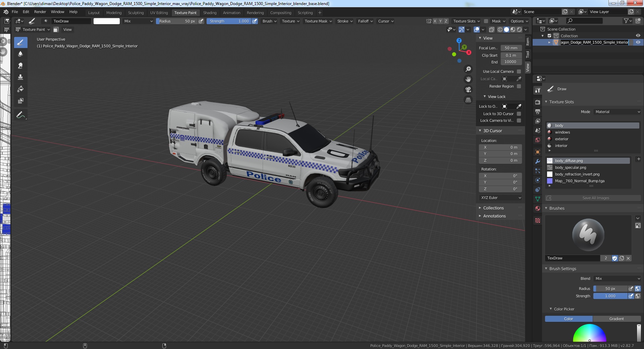Image resolution: width=644 pixels, height=349 pixels.
Task: Open the Output properties tab
Action: click(x=538, y=111)
